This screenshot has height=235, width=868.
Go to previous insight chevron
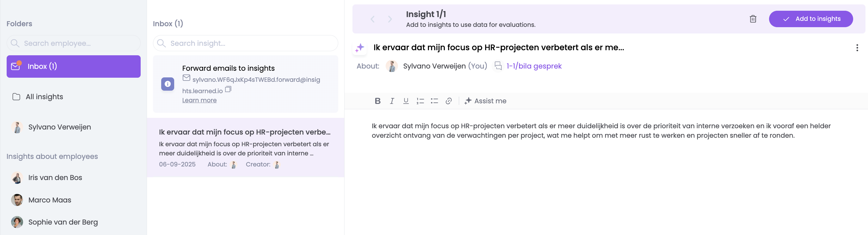(x=372, y=19)
